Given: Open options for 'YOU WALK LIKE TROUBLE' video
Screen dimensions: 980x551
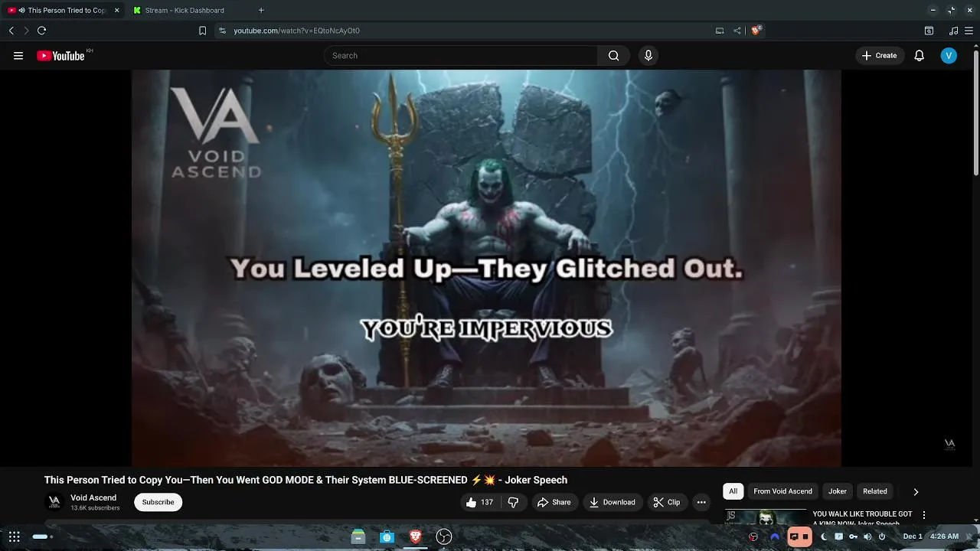Looking at the screenshot, I should pyautogui.click(x=924, y=515).
